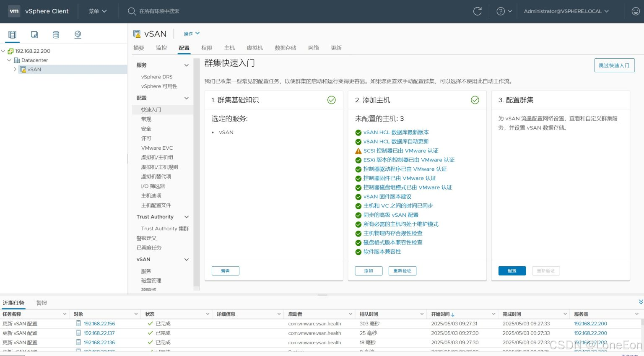Screen dimensions: 644x356
Task: Open 192.168.22.136 host link in tasks
Action: (99, 343)
